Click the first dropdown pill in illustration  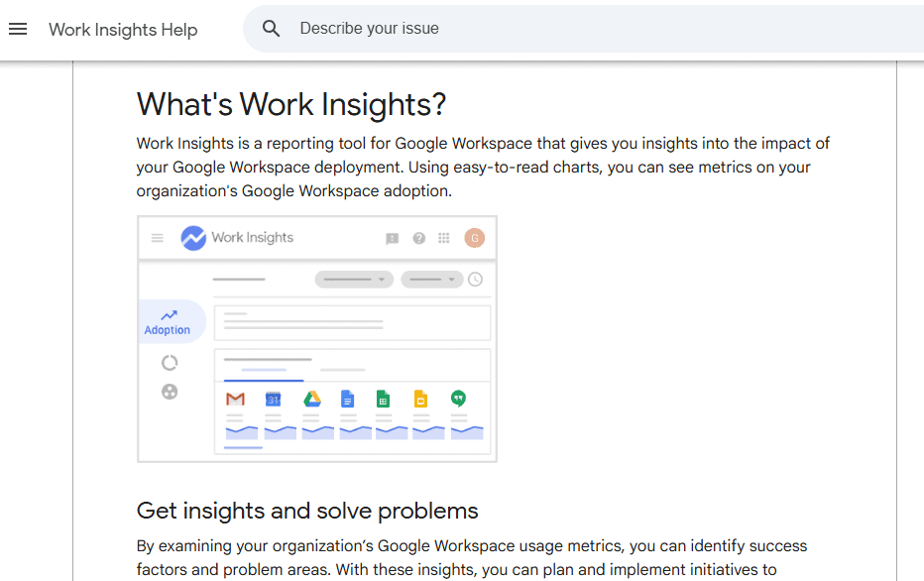click(x=354, y=280)
